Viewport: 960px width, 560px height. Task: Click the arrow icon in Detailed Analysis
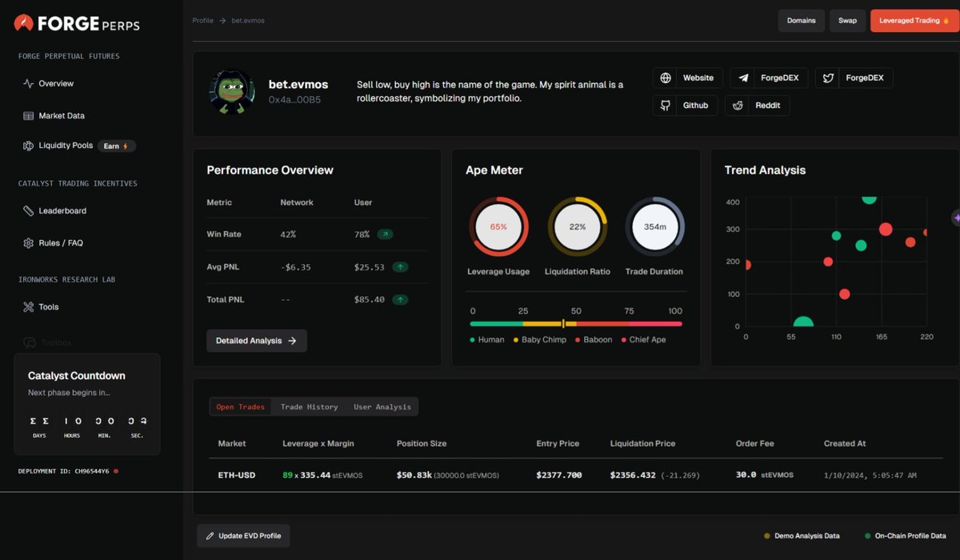coord(292,341)
